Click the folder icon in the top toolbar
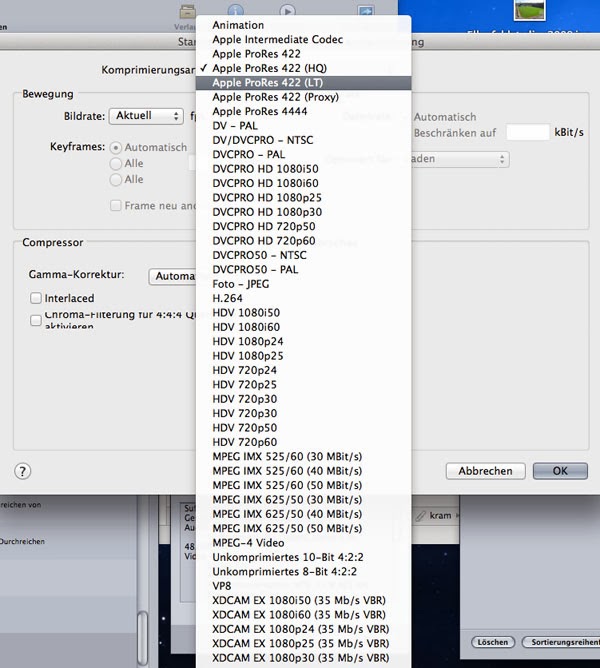This screenshot has width=600, height=668. coord(187,11)
